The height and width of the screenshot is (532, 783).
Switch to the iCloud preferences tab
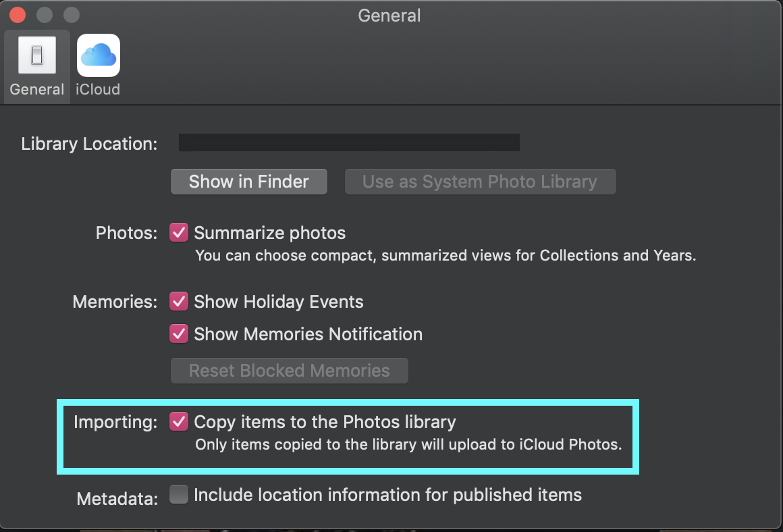pos(98,66)
